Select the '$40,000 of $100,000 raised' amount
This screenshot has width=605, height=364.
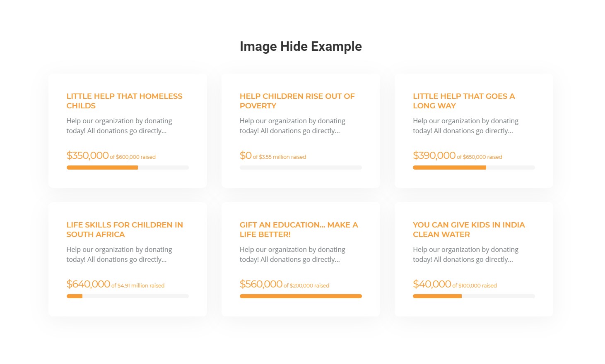click(x=455, y=285)
